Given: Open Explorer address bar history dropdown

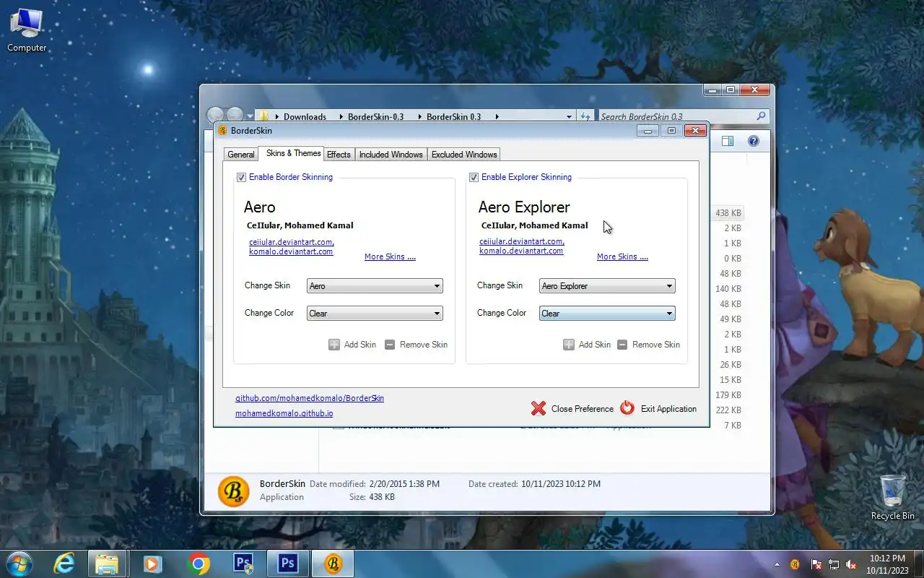Looking at the screenshot, I should coord(570,116).
